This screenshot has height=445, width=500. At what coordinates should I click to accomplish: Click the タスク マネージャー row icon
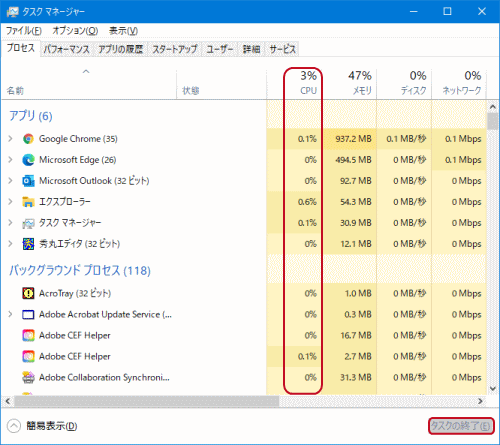pyautogui.click(x=28, y=223)
